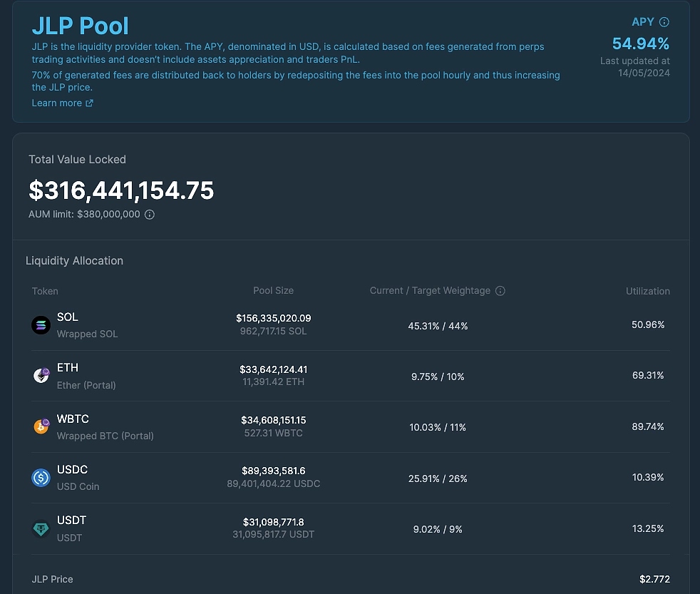
Task: Click the Target Weightage info icon
Action: (500, 291)
